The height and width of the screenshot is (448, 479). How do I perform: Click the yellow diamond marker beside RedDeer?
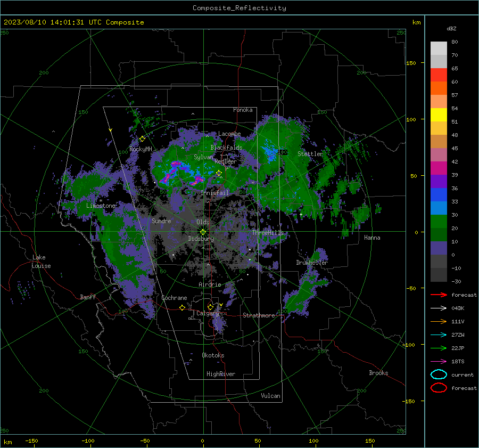click(x=219, y=173)
